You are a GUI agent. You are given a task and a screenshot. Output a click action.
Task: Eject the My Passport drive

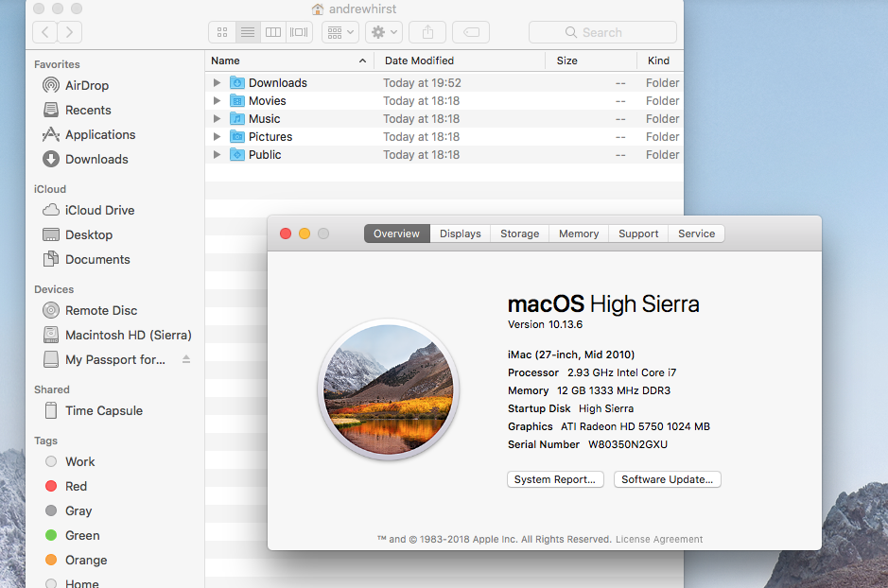(186, 359)
